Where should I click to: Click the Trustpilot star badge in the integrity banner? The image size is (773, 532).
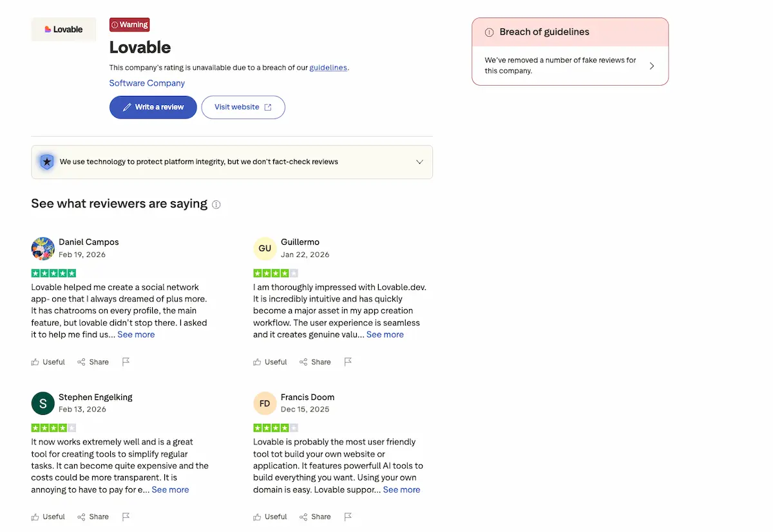pyautogui.click(x=46, y=162)
